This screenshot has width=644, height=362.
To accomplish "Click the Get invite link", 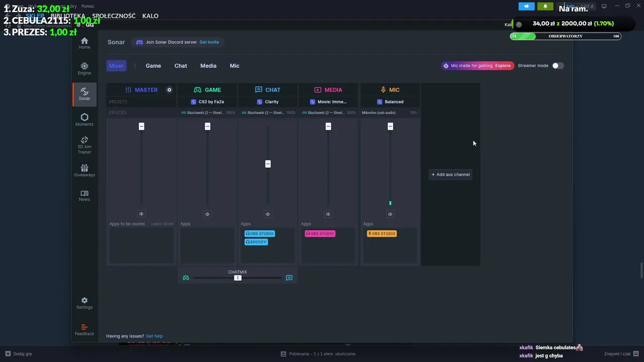I will tap(209, 42).
